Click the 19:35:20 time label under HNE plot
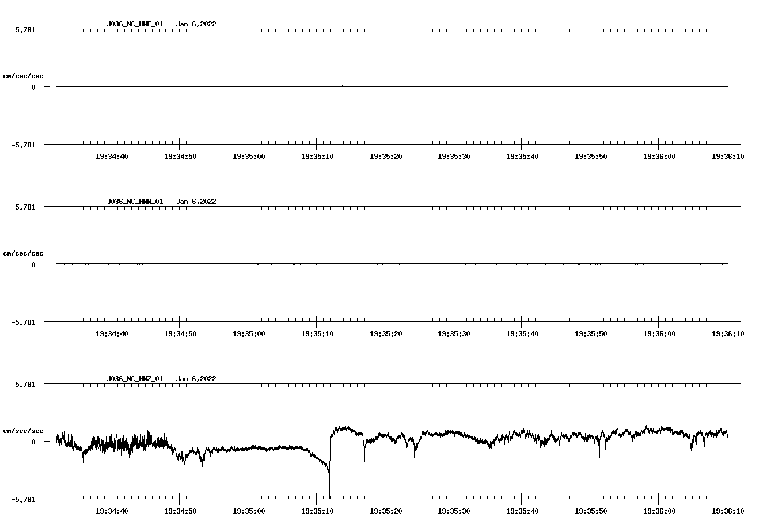782x532 pixels. [386, 157]
